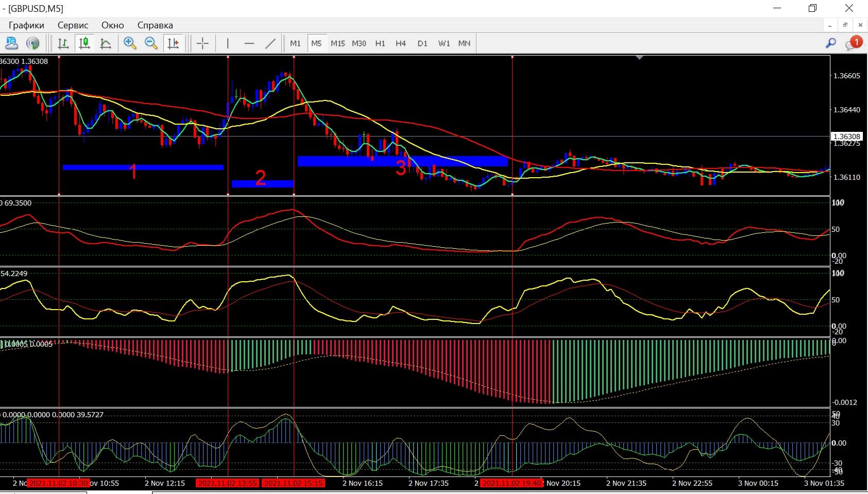Screen dimensions: 868x494
Task: Minimize the inner chart window
Action: click(830, 25)
